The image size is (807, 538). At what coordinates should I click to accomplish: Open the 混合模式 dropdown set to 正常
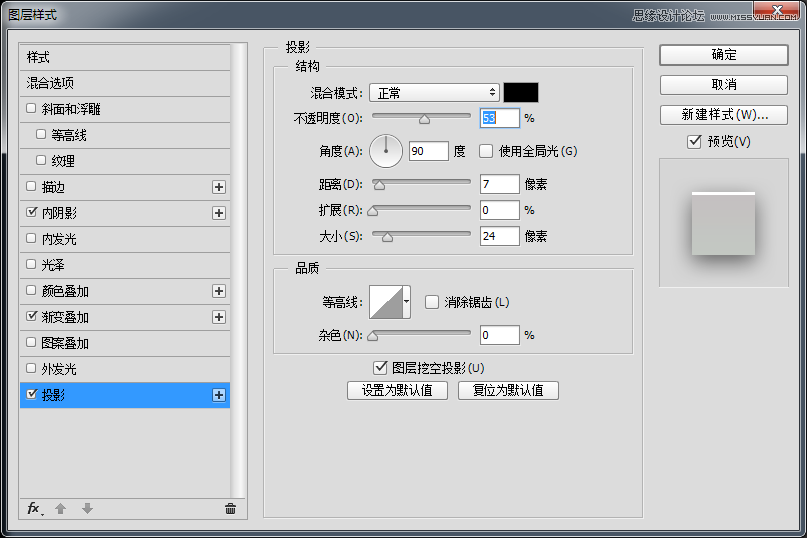[434, 93]
